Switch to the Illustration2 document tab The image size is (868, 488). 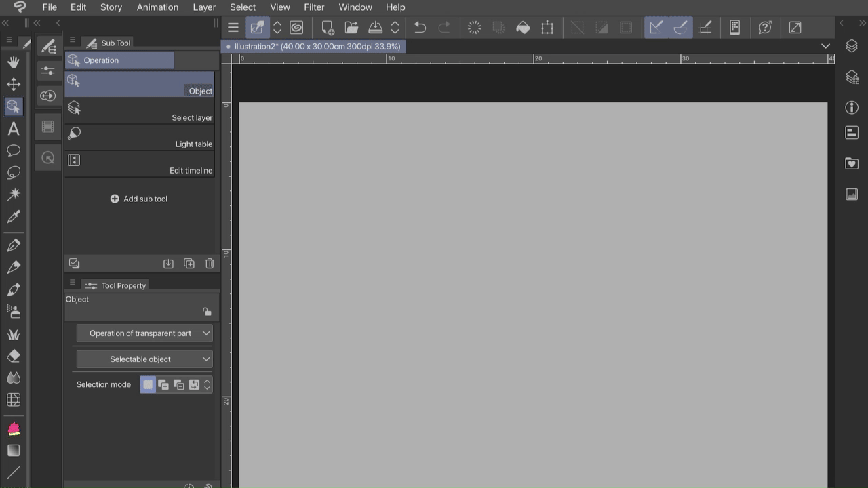pyautogui.click(x=313, y=47)
